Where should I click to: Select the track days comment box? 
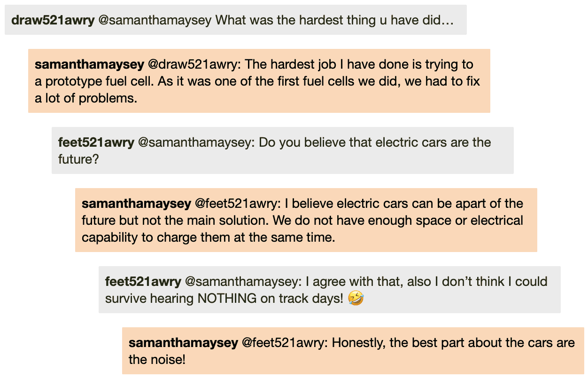click(x=330, y=290)
